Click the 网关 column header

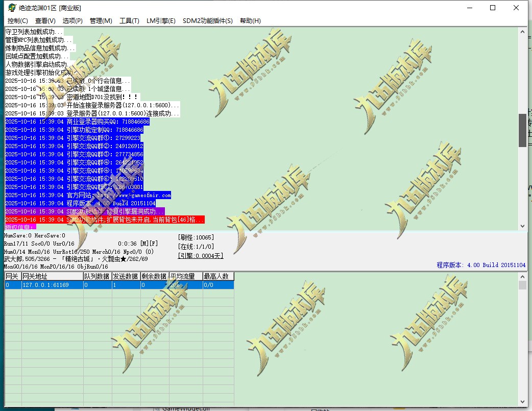point(13,276)
